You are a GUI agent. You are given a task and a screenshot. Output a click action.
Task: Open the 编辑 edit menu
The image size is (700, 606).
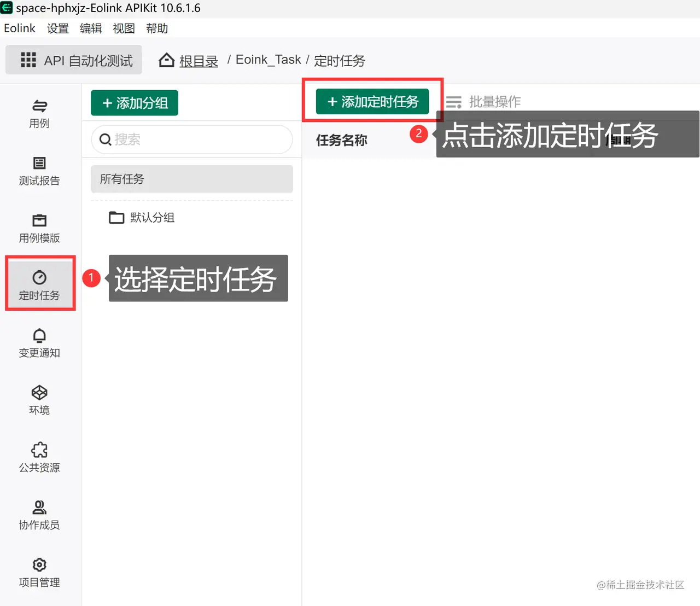91,28
